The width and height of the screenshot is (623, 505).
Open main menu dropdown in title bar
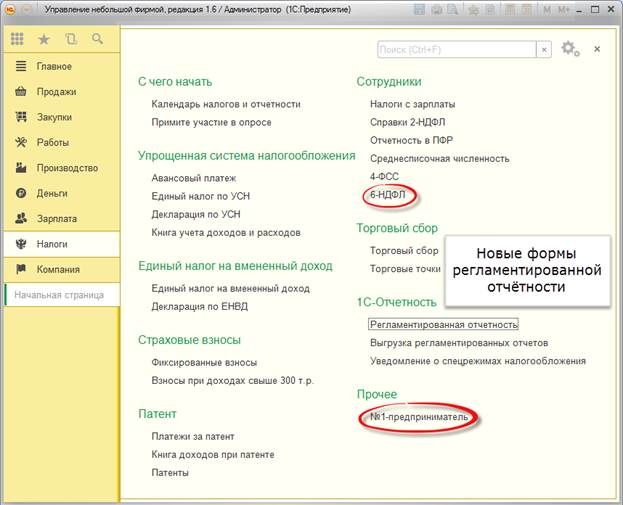(27, 10)
